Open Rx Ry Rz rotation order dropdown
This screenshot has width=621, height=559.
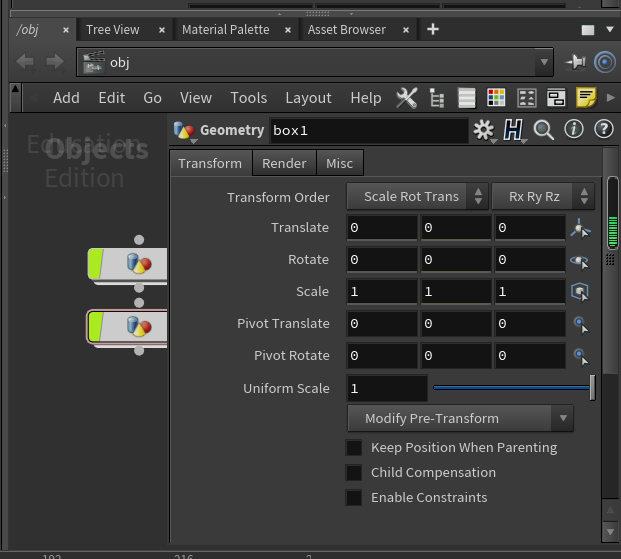click(x=543, y=197)
